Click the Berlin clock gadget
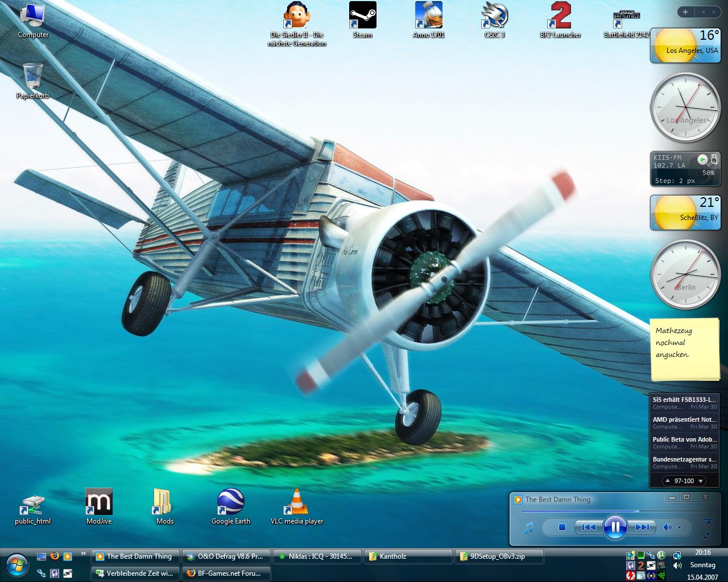 pyautogui.click(x=686, y=275)
